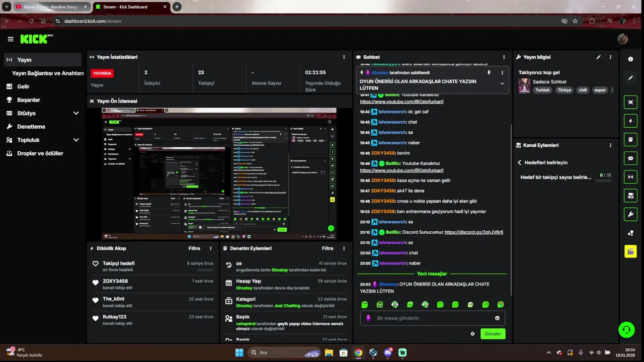Toggle the broadcast signal widget icon
644x362 pixels.
[x=630, y=177]
